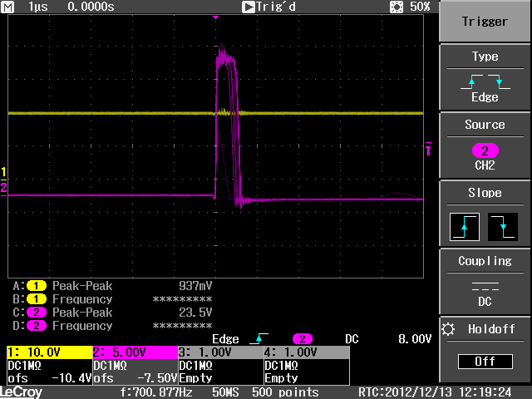This screenshot has height=399, width=532.
Task: Click the M timebase icon
Action: coord(7,7)
